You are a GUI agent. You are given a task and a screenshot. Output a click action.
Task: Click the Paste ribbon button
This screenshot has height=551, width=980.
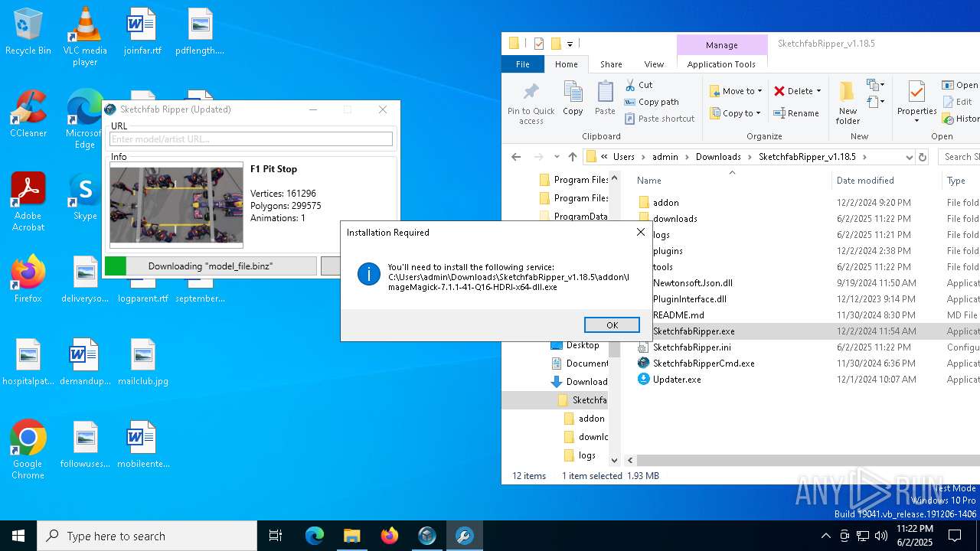point(605,99)
